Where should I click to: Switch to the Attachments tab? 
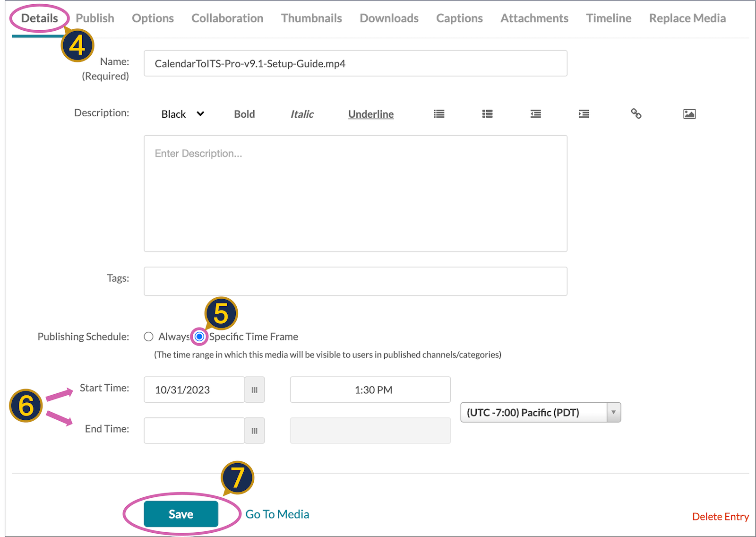pos(534,18)
